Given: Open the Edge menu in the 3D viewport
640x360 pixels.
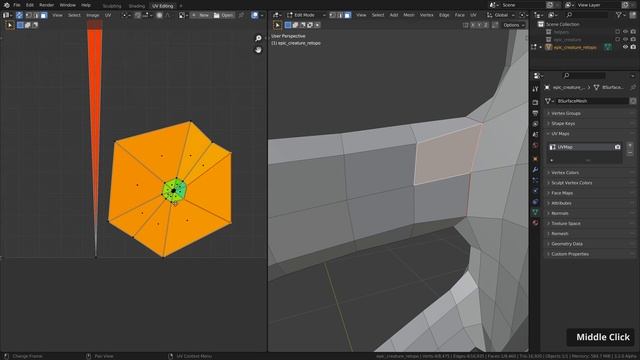Looking at the screenshot, I should (x=444, y=15).
